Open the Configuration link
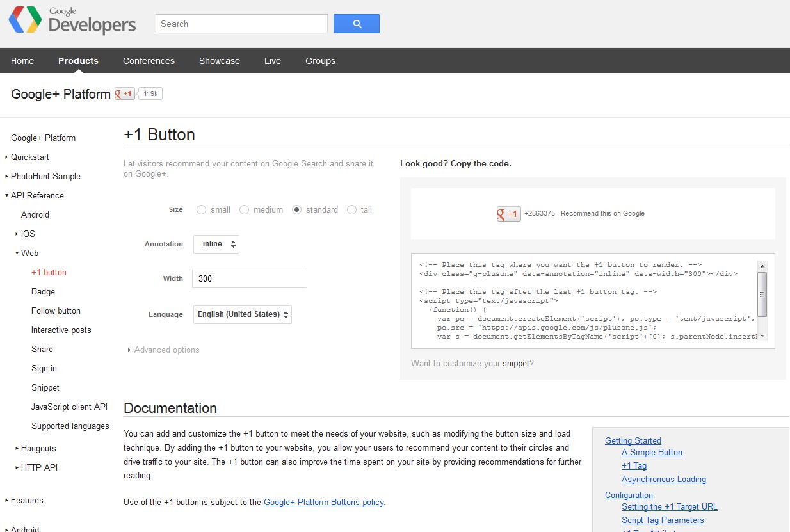 pos(629,496)
